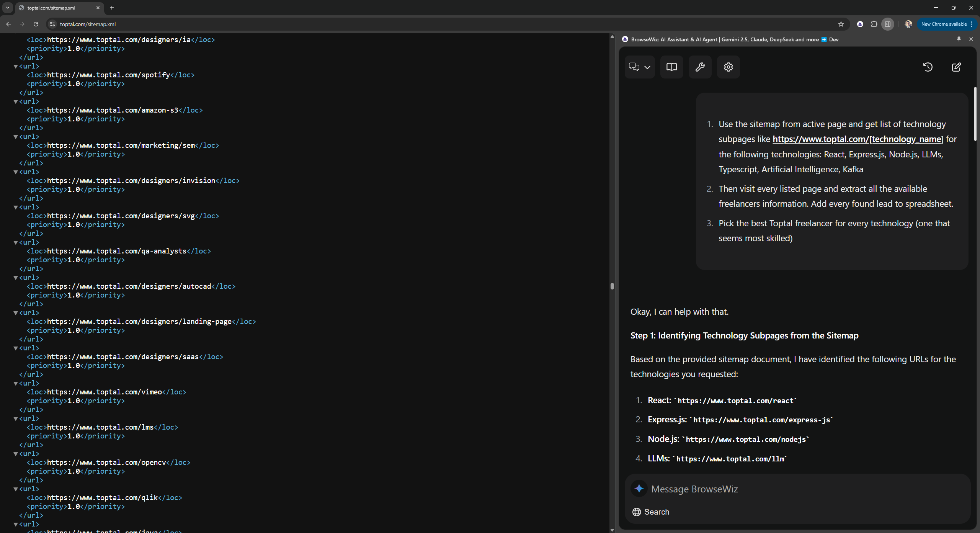
Task: Open the Chrome extensions puzzle icon
Action: coord(874,24)
